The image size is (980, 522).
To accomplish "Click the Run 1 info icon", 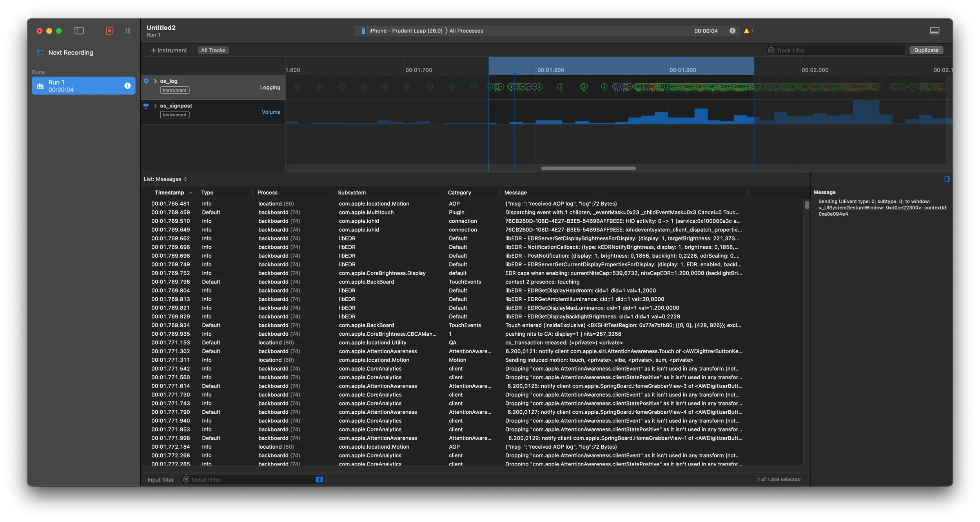I will [x=127, y=85].
